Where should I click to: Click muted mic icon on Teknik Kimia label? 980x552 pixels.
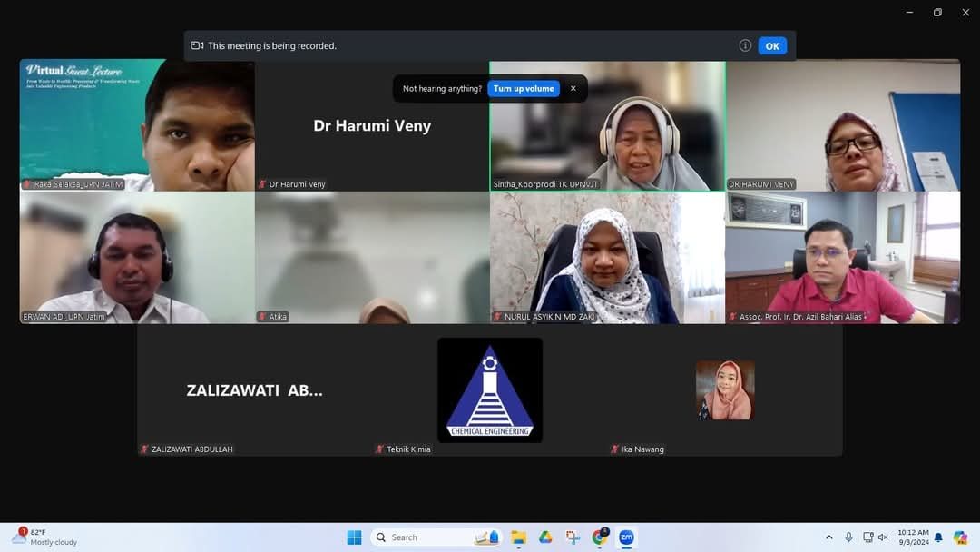click(380, 449)
